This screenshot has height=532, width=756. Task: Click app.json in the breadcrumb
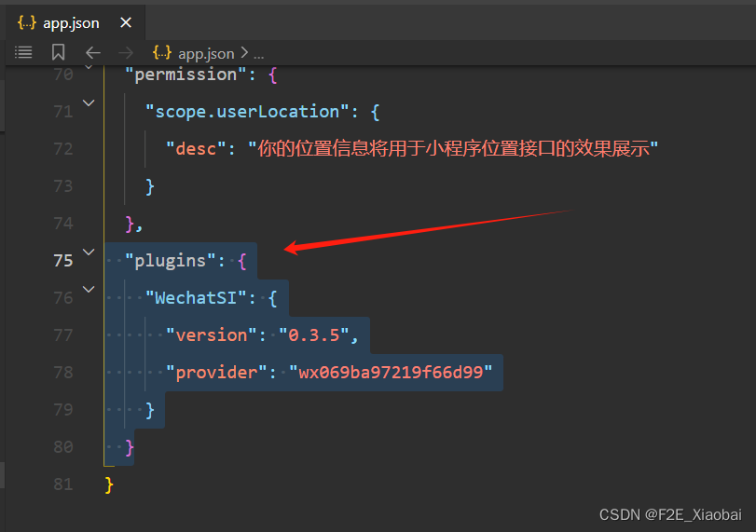click(206, 53)
